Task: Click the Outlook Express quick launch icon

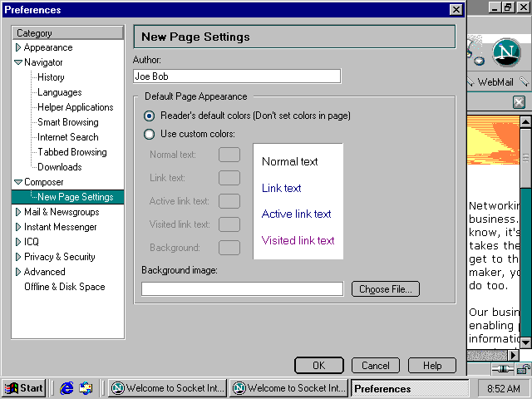Action: (86, 388)
